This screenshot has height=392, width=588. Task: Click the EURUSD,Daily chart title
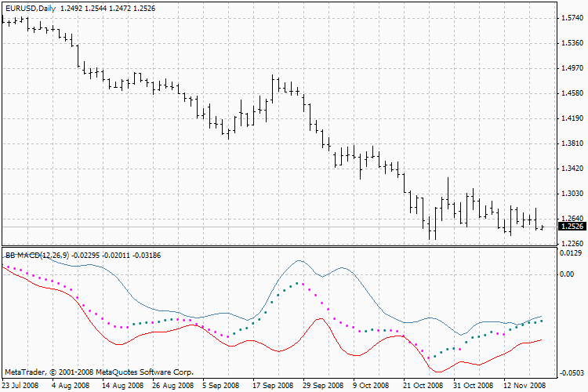31,6
